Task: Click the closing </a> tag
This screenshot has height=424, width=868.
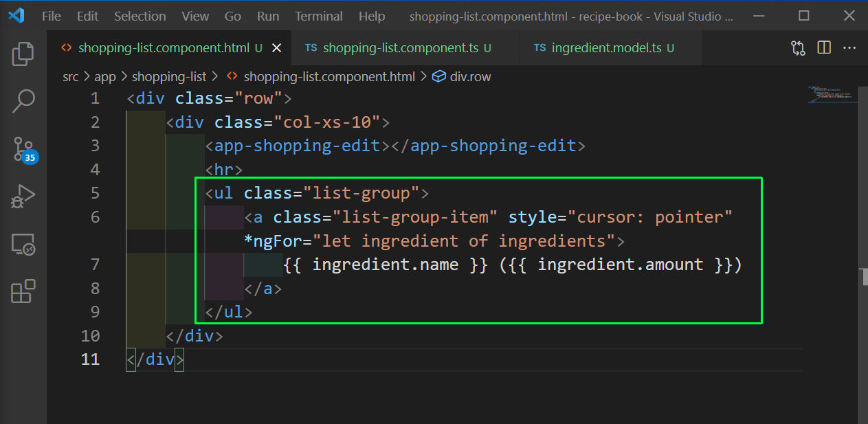Action: click(x=263, y=289)
